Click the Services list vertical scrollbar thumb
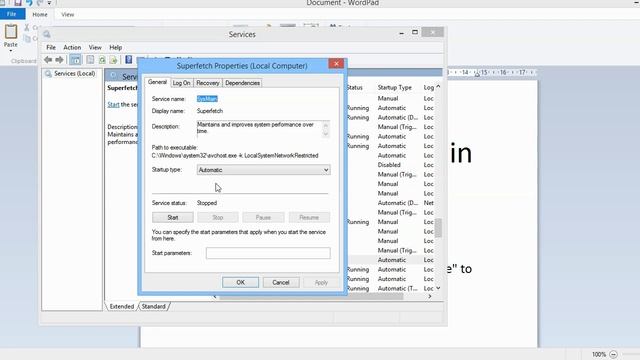 (438, 228)
